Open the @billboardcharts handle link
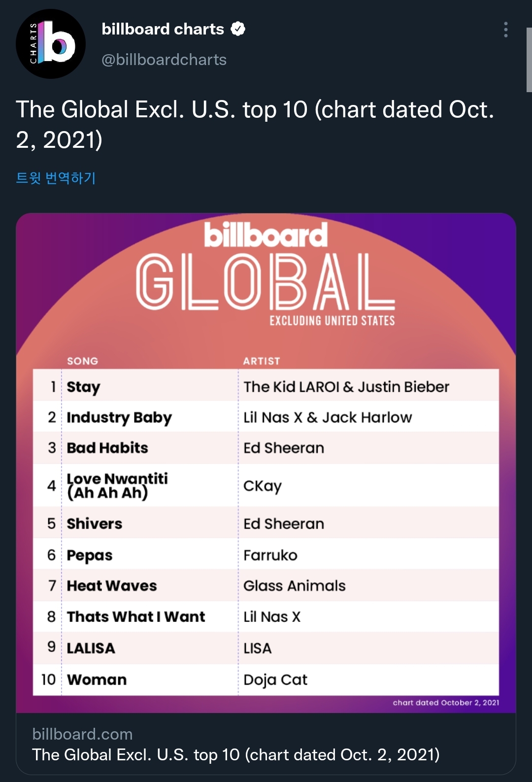The height and width of the screenshot is (782, 532). (x=164, y=60)
